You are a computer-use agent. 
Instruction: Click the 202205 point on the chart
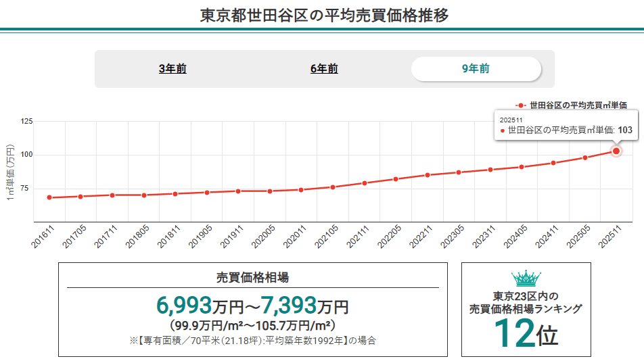pyautogui.click(x=396, y=178)
